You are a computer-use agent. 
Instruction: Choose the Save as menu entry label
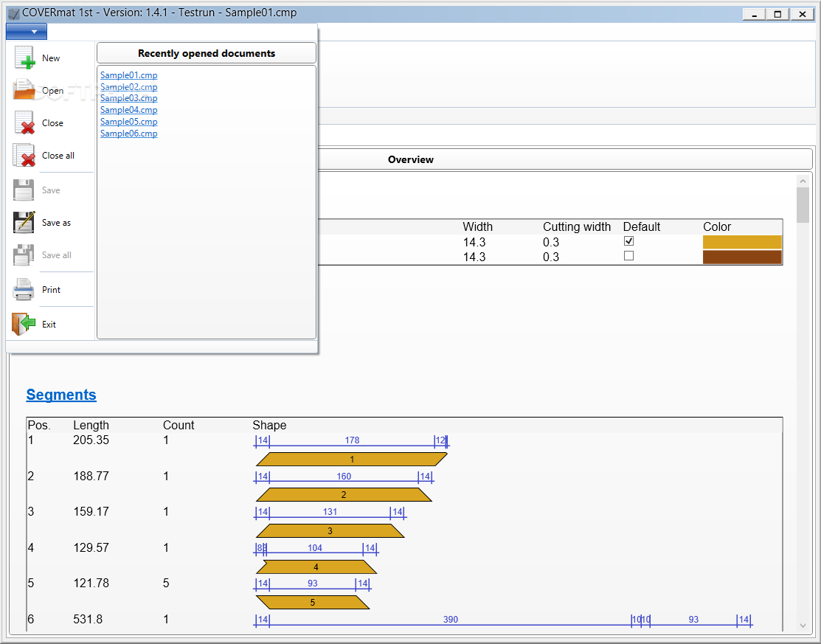[56, 223]
